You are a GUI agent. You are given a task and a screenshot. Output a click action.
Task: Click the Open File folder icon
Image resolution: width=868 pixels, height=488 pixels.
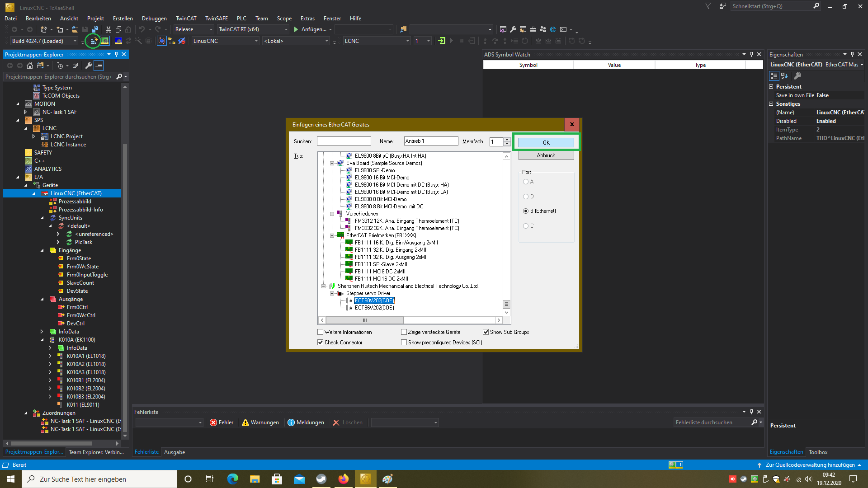point(75,29)
